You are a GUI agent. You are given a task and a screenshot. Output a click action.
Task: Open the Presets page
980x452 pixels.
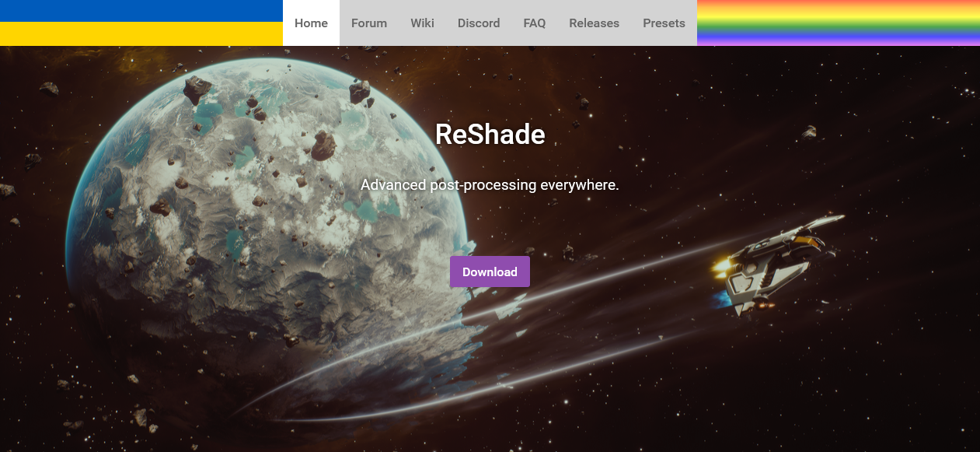point(664,23)
